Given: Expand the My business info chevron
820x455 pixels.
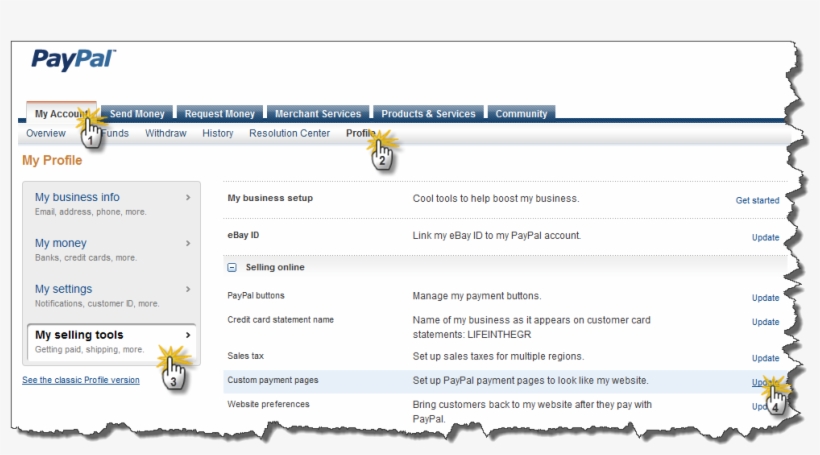Looking at the screenshot, I should coord(188,198).
